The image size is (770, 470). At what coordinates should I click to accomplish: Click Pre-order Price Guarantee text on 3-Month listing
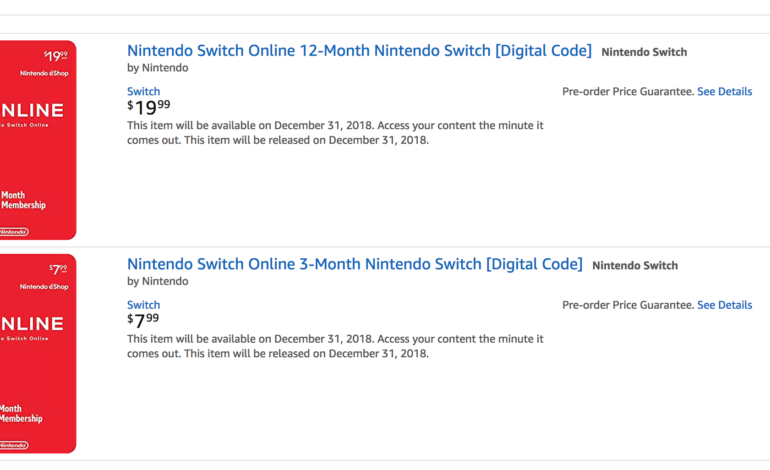pos(627,305)
